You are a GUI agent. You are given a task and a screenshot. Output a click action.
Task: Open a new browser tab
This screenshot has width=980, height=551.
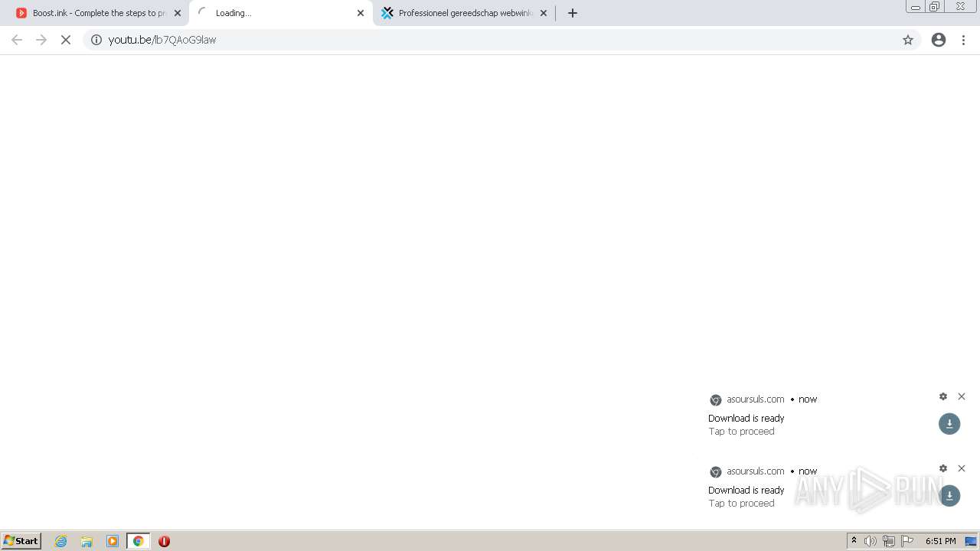click(573, 13)
